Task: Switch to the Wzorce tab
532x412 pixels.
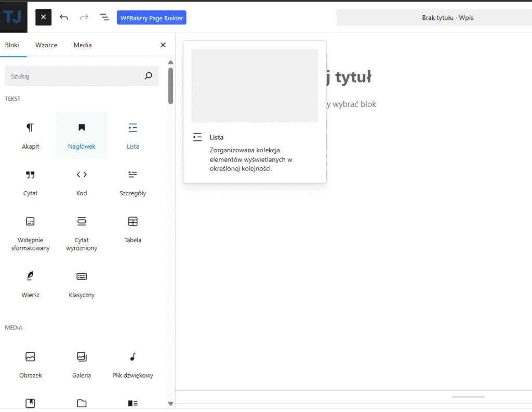Action: pyautogui.click(x=46, y=45)
